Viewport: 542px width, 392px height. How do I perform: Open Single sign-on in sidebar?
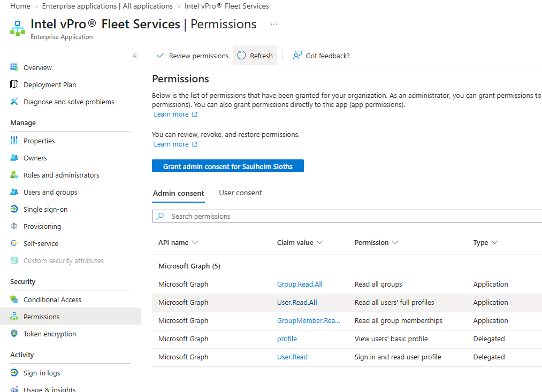coord(45,209)
